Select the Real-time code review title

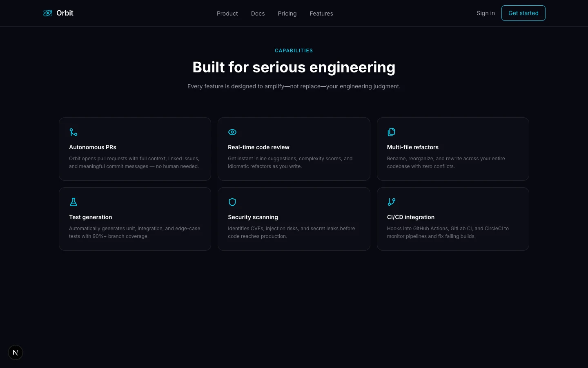coord(258,147)
